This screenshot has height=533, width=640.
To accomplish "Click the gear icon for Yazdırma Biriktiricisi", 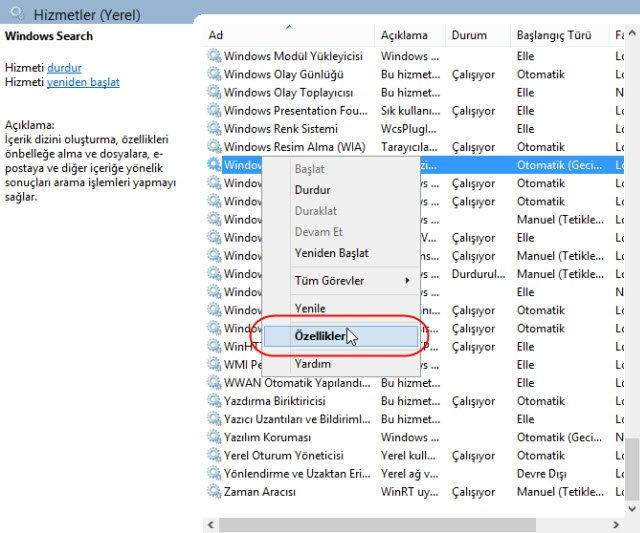I will [214, 400].
